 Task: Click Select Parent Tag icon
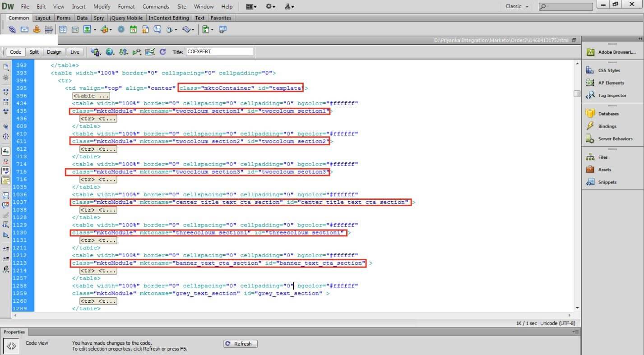pos(6,126)
